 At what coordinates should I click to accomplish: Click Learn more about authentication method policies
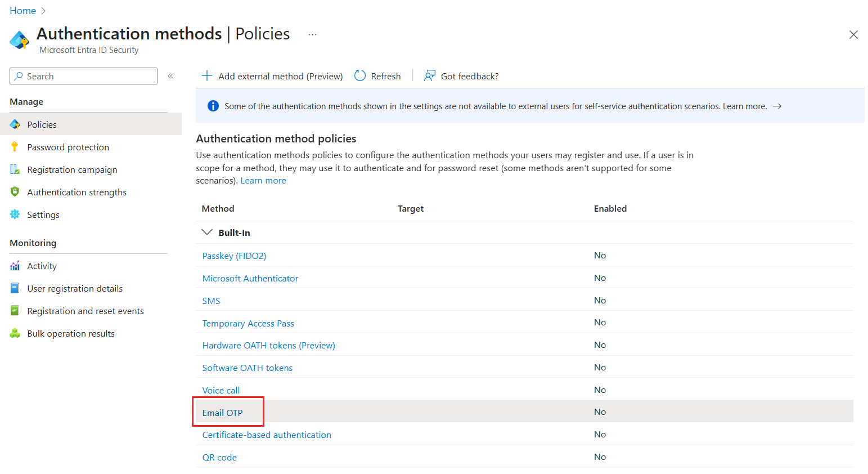[263, 180]
